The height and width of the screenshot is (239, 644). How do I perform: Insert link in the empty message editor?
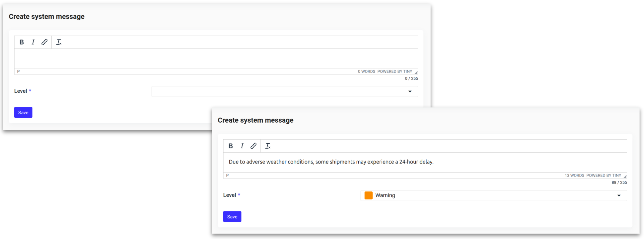(x=44, y=42)
